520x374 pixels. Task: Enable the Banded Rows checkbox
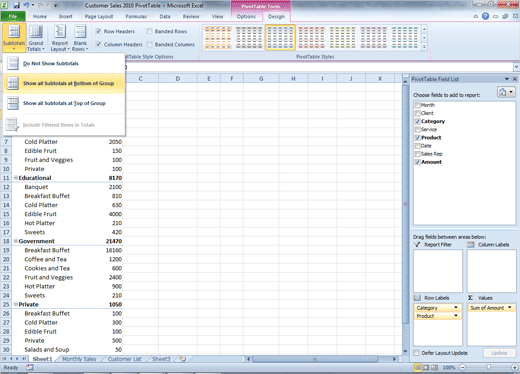coord(150,31)
